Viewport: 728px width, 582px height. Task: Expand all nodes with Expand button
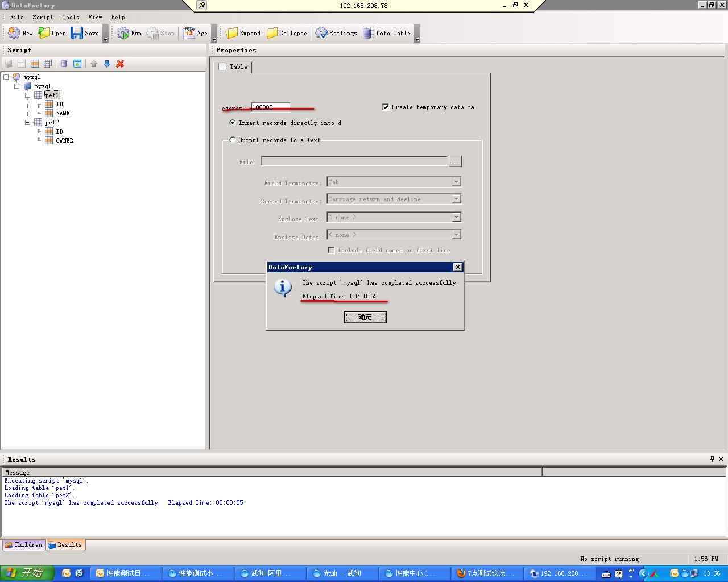pyautogui.click(x=243, y=33)
